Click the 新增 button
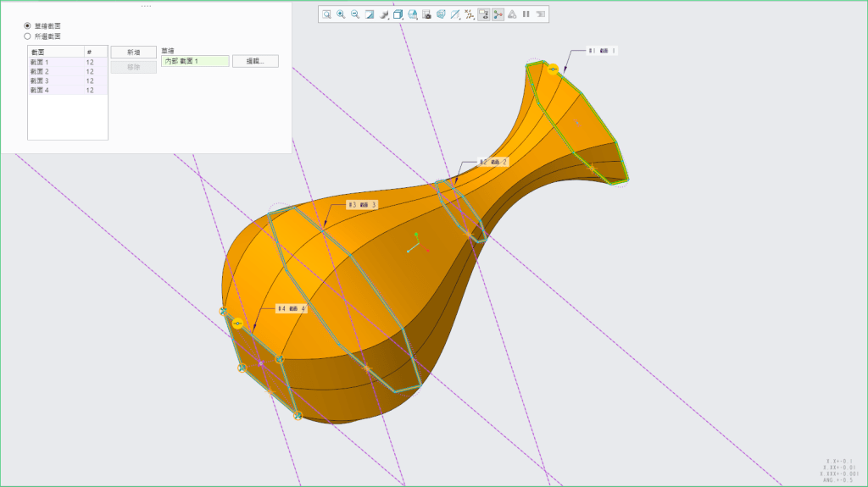Viewport: 868px width, 487px height. pyautogui.click(x=134, y=53)
